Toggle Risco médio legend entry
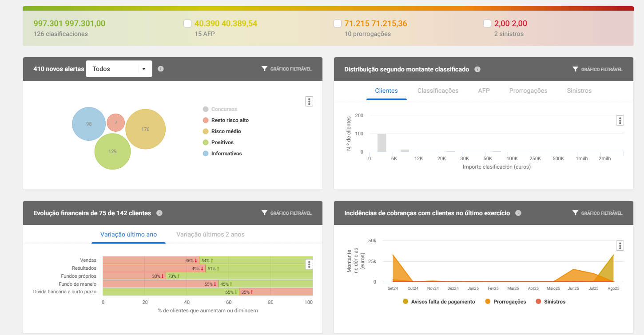 tap(226, 131)
